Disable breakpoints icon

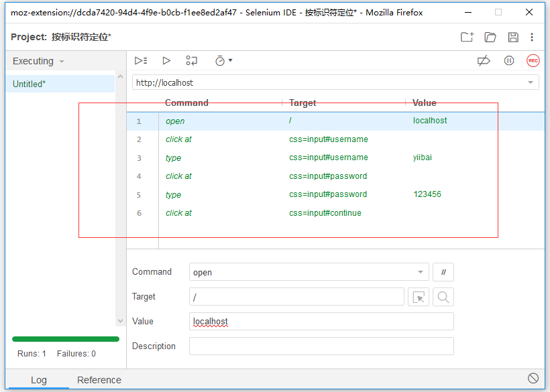point(484,60)
